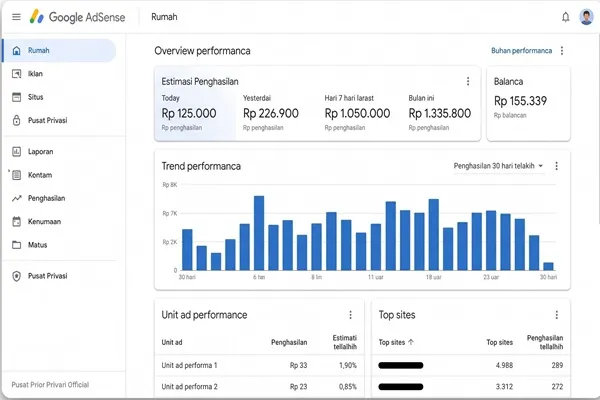600x400 pixels.
Task: Click the tallest bar above 6 han
Action: tap(259, 233)
